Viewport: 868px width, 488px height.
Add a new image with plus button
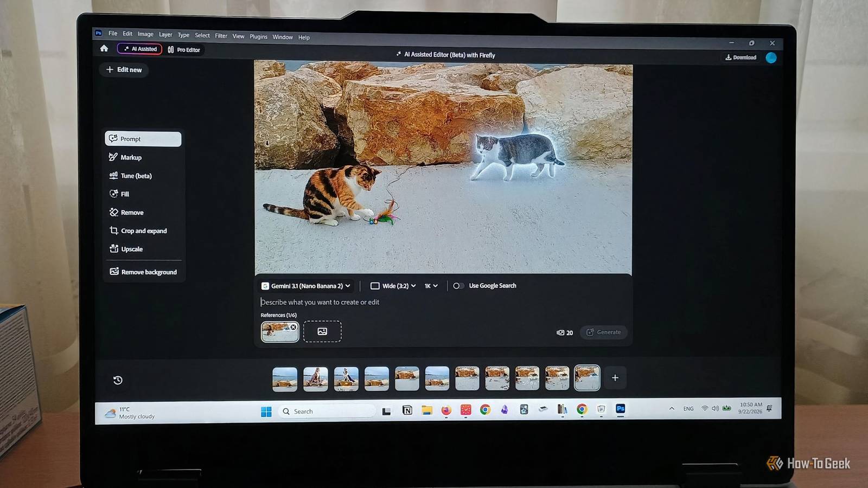pyautogui.click(x=615, y=378)
